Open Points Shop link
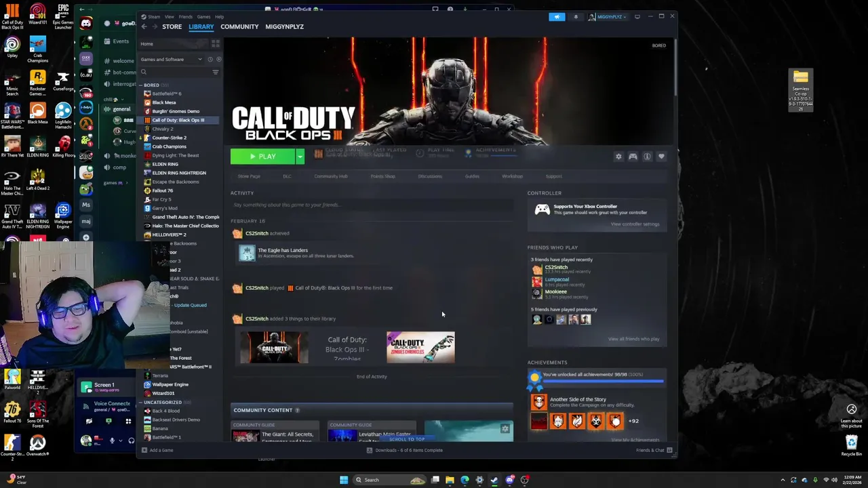 pos(382,176)
